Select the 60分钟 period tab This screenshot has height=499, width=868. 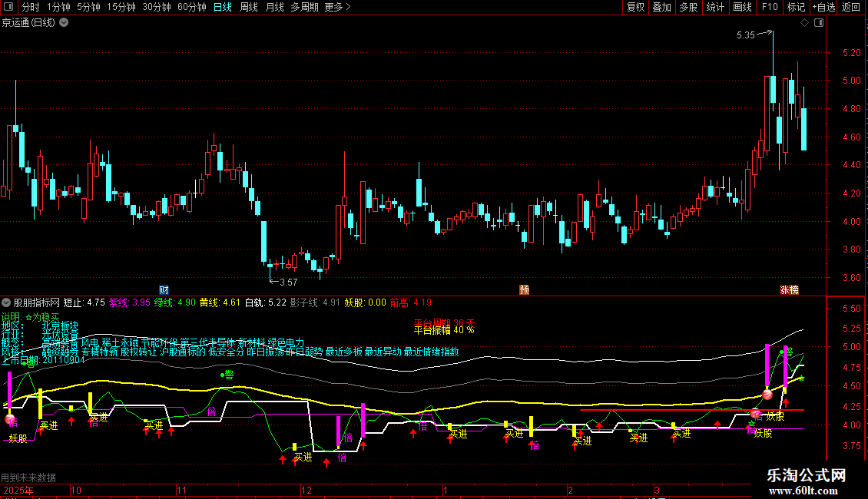coord(191,8)
